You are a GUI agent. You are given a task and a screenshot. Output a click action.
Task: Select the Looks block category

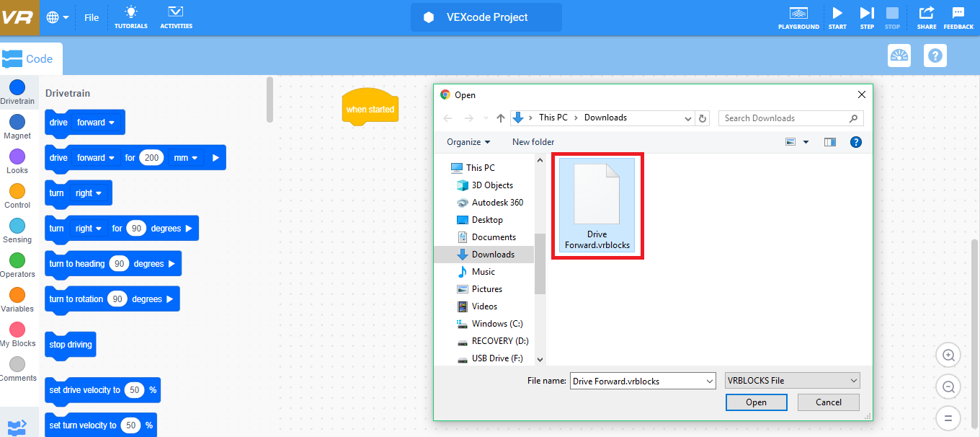coord(17,162)
